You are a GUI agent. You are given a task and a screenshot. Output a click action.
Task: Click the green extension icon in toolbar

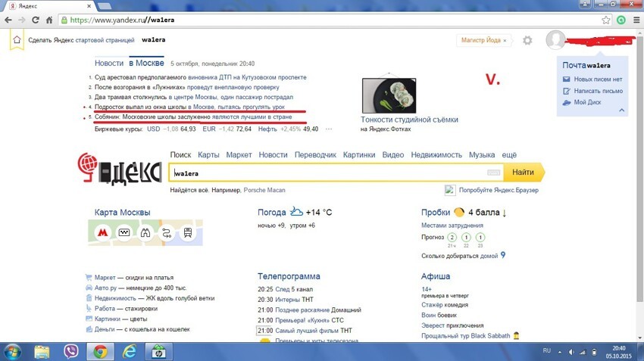tap(621, 20)
